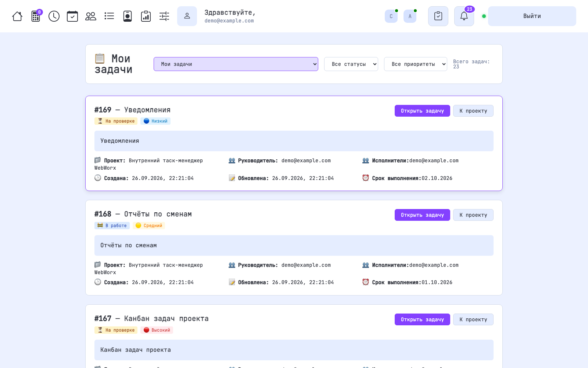This screenshot has width=588, height=368.
Task: Open the list view icon
Action: pos(109,16)
